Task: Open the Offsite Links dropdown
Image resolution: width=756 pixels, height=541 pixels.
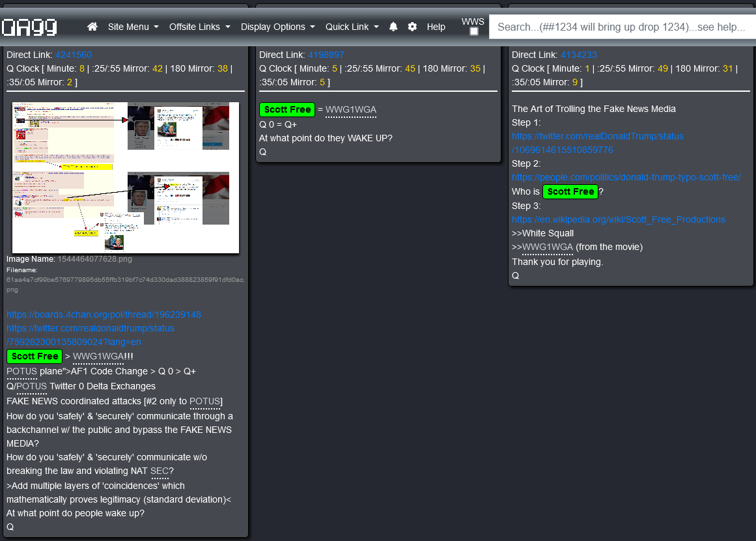Action: point(200,27)
